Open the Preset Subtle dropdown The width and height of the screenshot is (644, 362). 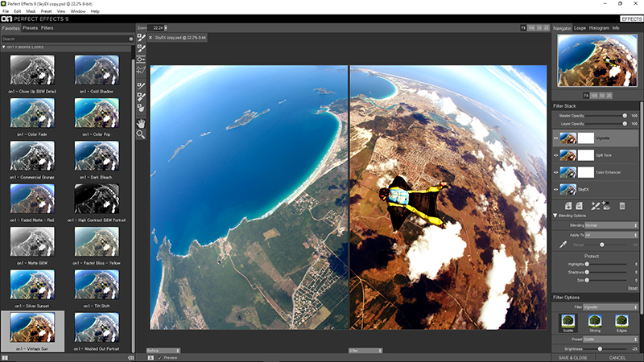(611, 339)
